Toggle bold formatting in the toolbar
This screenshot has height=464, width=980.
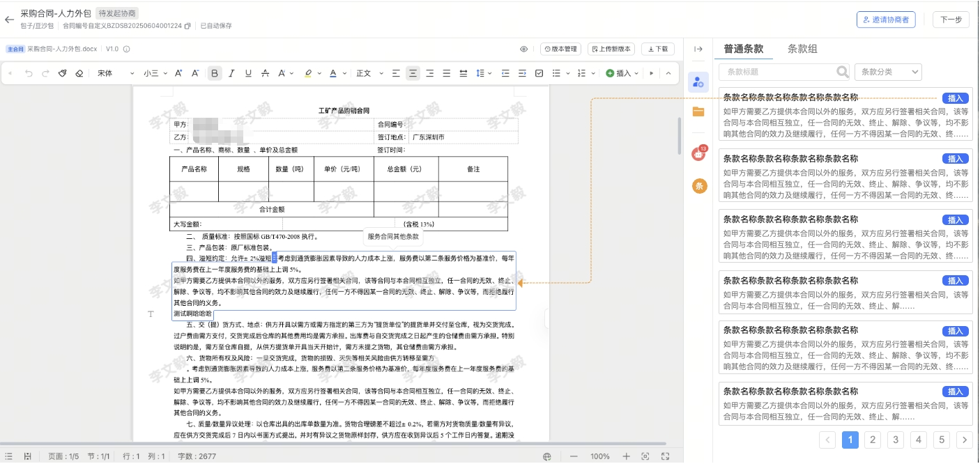pos(214,73)
